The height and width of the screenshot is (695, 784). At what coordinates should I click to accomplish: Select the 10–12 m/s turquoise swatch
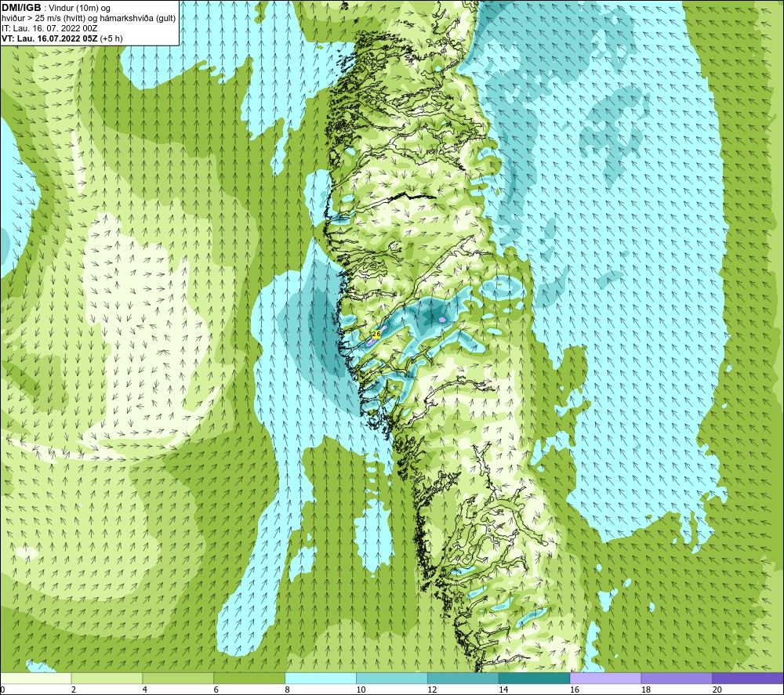tap(392, 678)
